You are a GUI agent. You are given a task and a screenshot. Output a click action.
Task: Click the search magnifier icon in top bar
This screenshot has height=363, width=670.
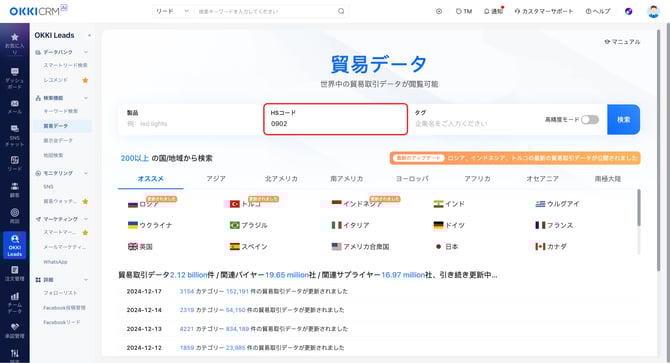coord(341,11)
